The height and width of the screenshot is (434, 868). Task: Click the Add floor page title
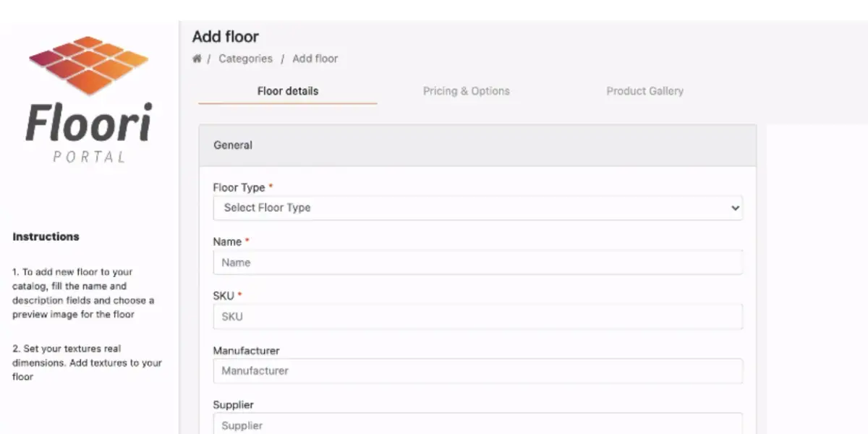[x=226, y=37]
